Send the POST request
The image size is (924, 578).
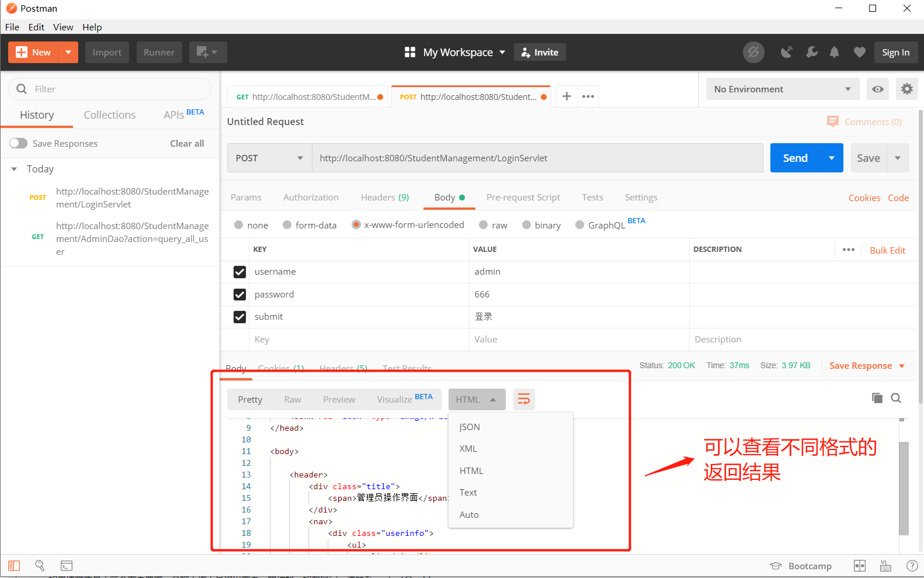coord(796,158)
